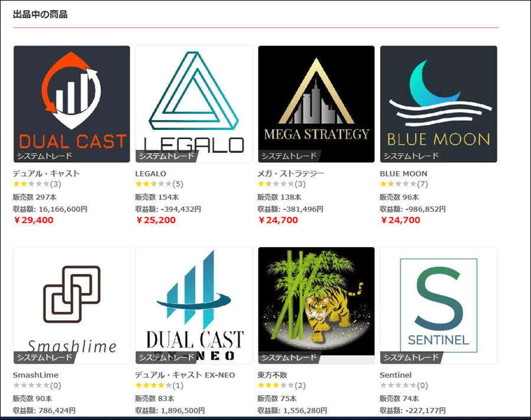Click the four-star rating of EX-NEO
The width and height of the screenshot is (531, 420).
coord(154,385)
